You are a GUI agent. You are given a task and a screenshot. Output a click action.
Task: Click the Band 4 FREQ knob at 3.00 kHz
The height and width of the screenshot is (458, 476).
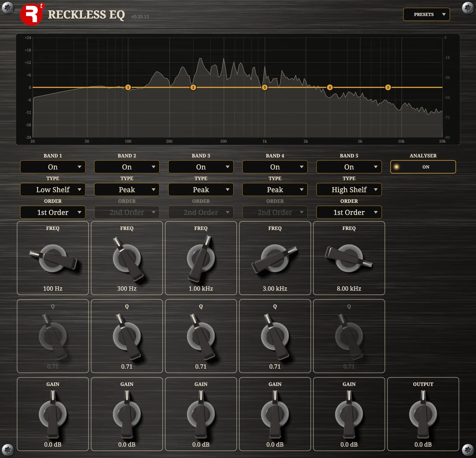[275, 259]
